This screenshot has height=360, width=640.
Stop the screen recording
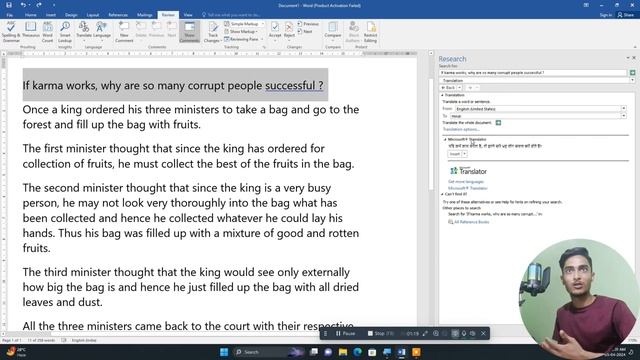(x=380, y=333)
